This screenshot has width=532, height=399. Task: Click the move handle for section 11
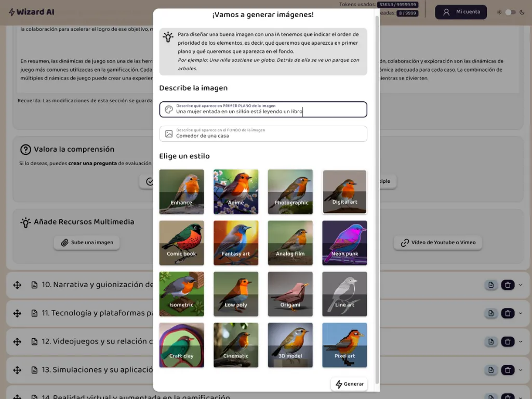pos(17,313)
